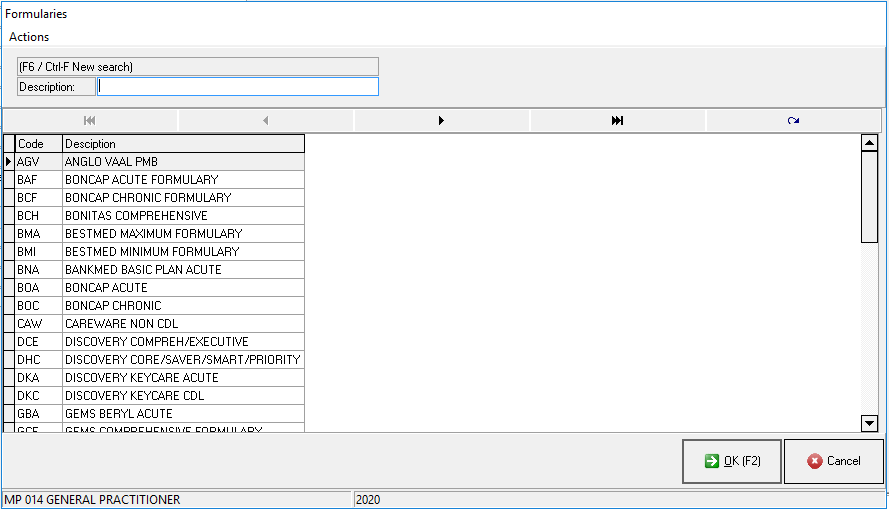Click the Desciption column header
The height and width of the screenshot is (509, 889).
tap(183, 144)
